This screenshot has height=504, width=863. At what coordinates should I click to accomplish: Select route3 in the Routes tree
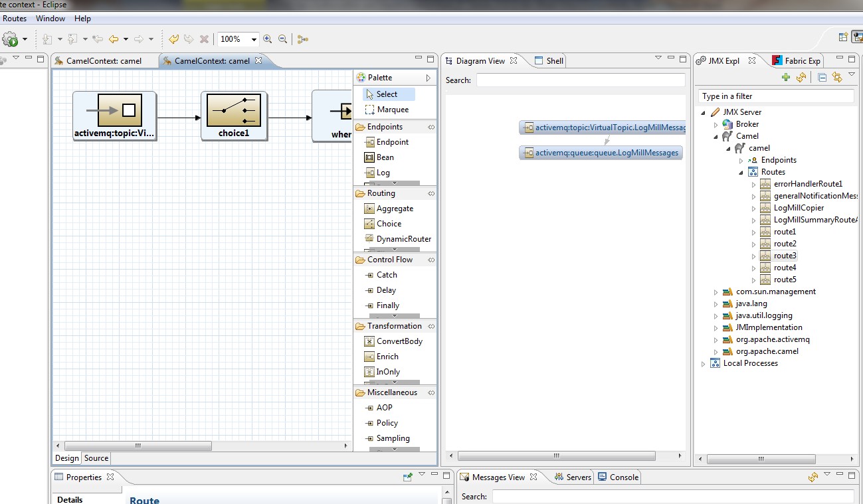click(x=785, y=256)
